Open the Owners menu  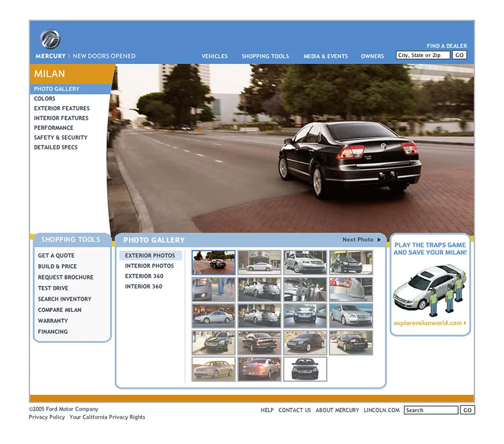372,56
